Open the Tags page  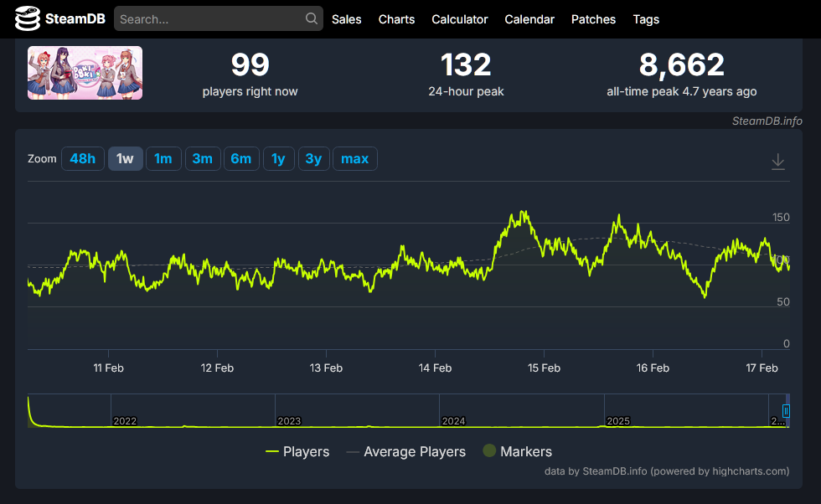tap(646, 19)
